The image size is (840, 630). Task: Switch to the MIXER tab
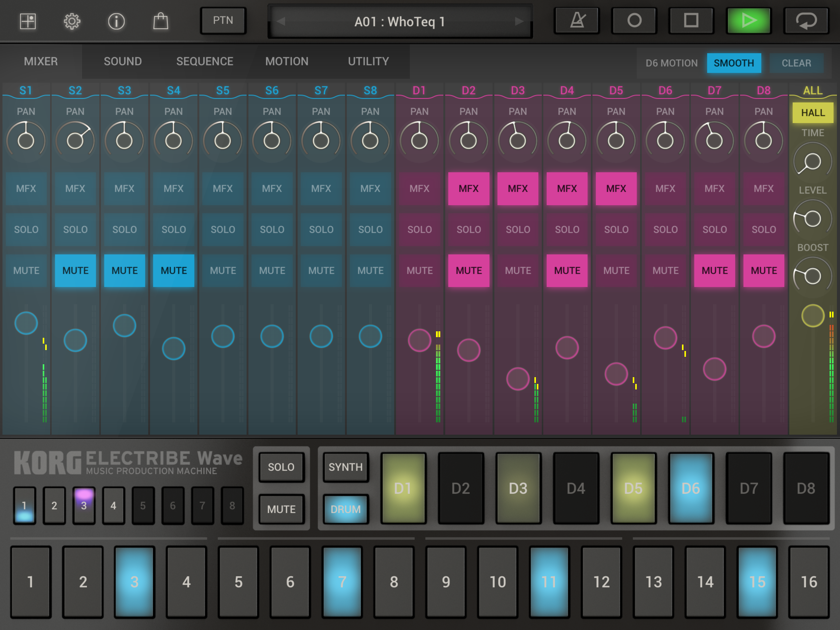pos(41,62)
